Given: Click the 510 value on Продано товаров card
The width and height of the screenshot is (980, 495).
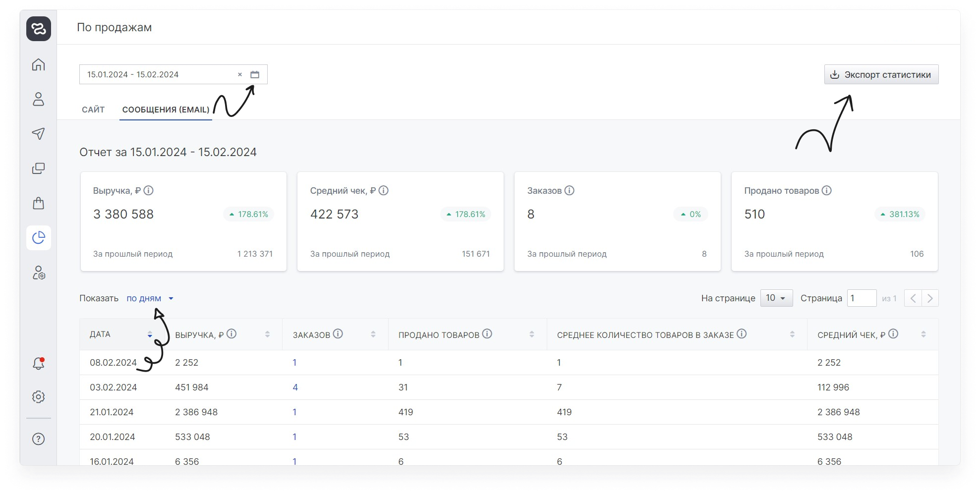Looking at the screenshot, I should tap(754, 214).
